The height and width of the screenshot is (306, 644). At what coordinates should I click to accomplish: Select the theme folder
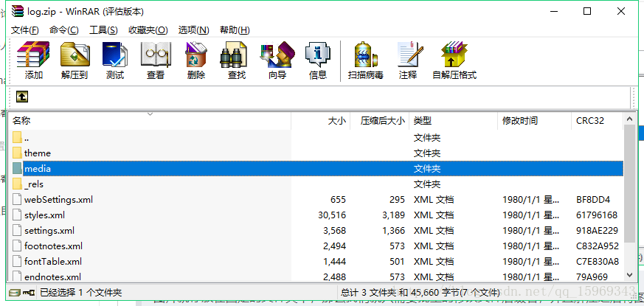pos(38,153)
